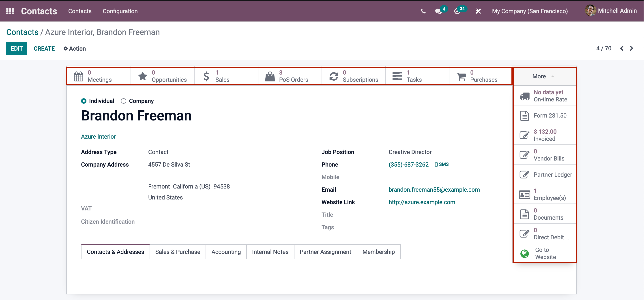Open My Company (San Francisco) switcher
The width and height of the screenshot is (644, 300).
click(530, 11)
